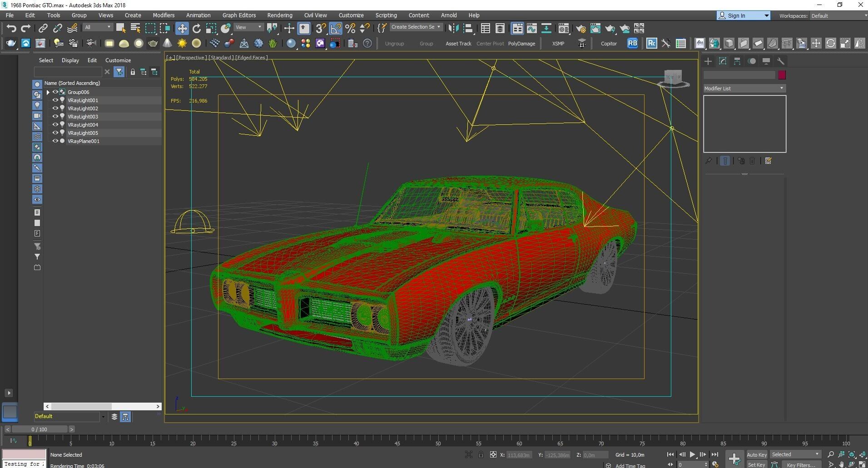Switch to the Modify panel icon
The image size is (868, 468).
point(722,61)
